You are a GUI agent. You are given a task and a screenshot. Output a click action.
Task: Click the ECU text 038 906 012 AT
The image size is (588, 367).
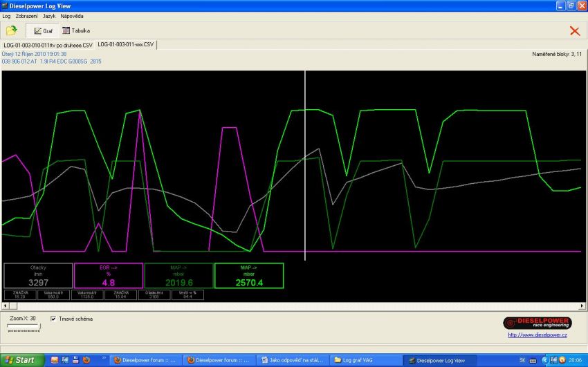[51, 61]
